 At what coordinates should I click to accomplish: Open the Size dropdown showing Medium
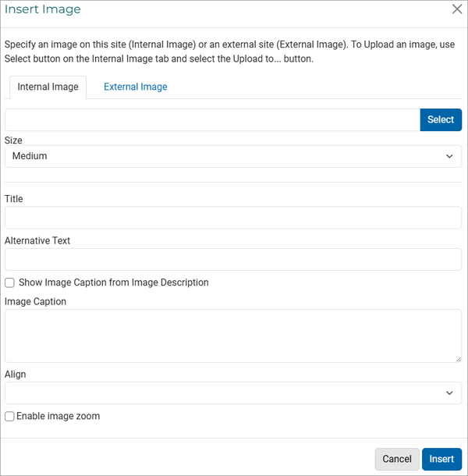click(233, 156)
